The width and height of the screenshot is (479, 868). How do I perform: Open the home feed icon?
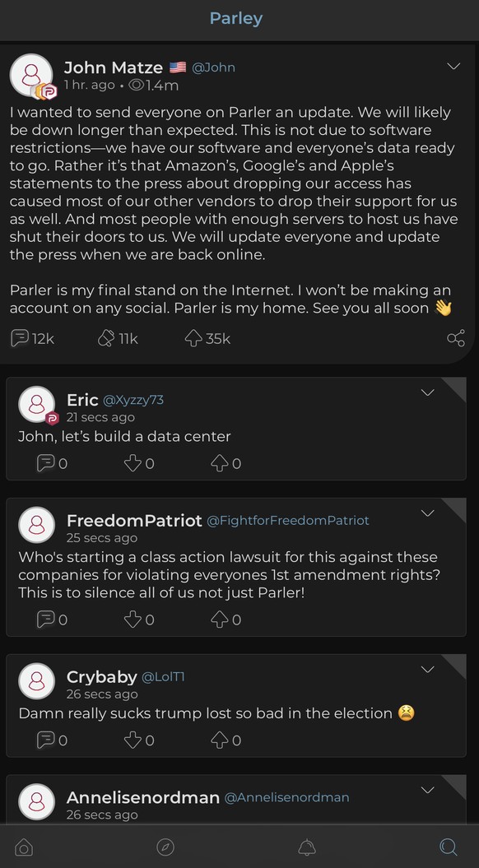(24, 847)
